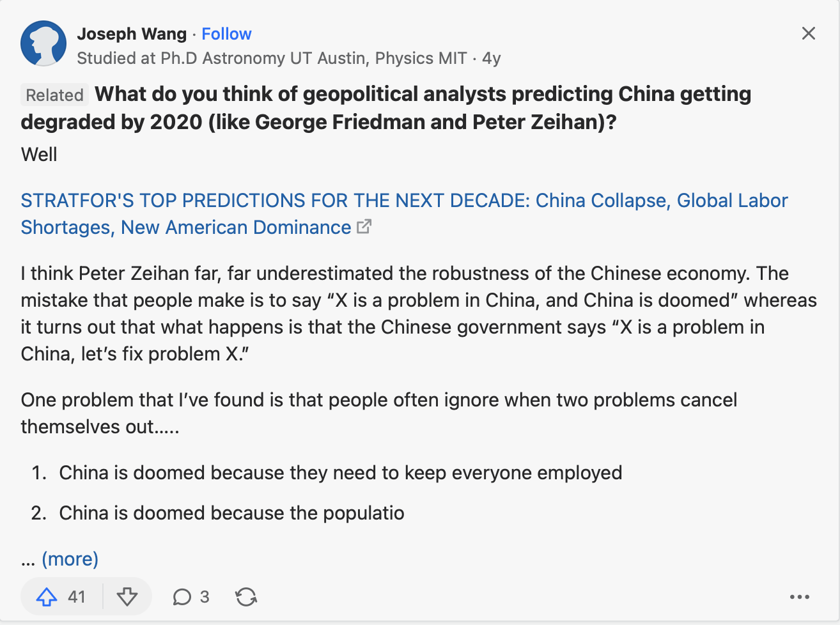Click the 'Studied at Ph.D Astronomy' credential
The width and height of the screenshot is (840, 625).
[x=272, y=58]
